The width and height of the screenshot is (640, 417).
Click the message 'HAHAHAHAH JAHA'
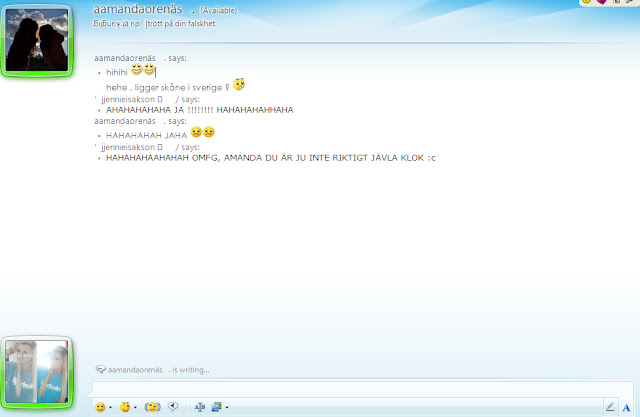pos(147,135)
